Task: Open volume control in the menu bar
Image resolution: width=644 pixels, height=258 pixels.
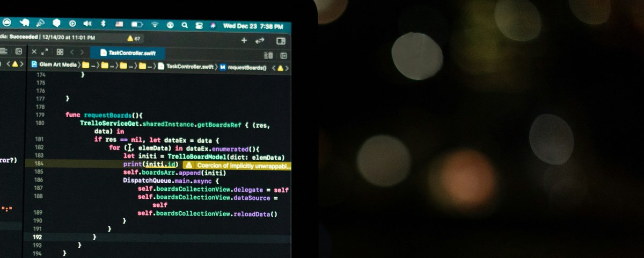Action: (88, 24)
